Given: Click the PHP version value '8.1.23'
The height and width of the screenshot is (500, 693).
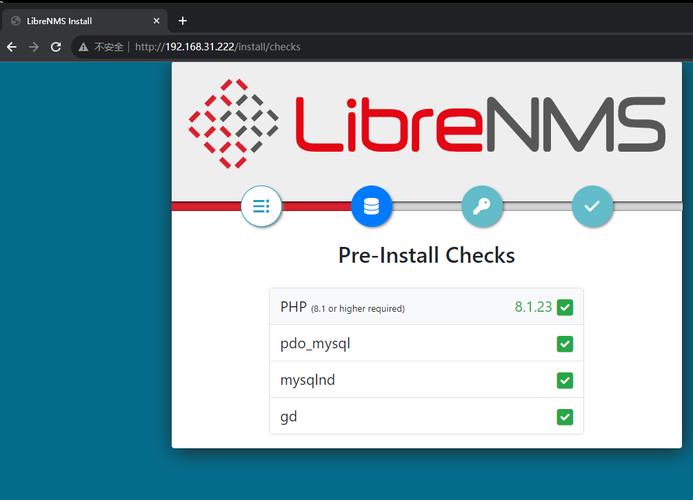Looking at the screenshot, I should tap(533, 307).
